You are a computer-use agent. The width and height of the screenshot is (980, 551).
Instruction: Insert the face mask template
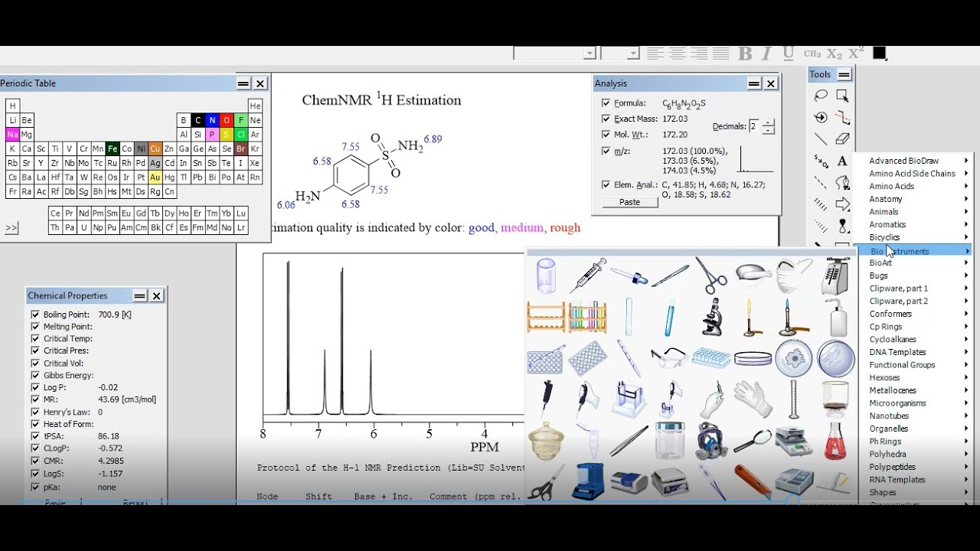click(794, 275)
